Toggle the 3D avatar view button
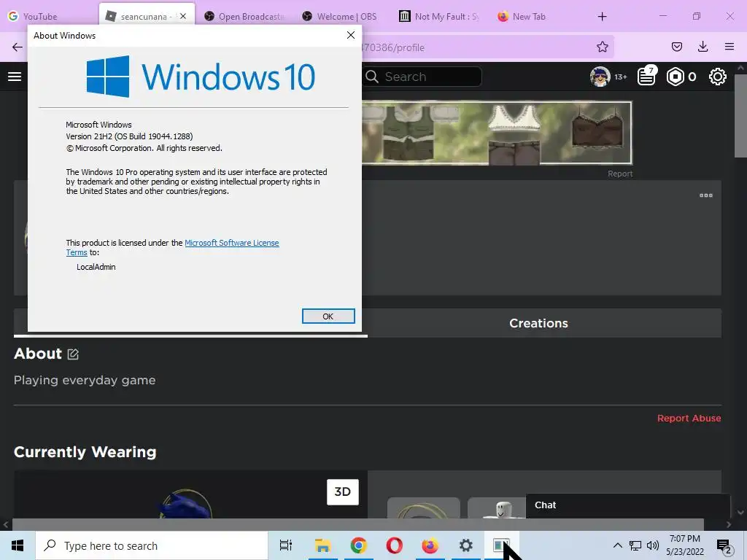The width and height of the screenshot is (747, 560). (343, 491)
